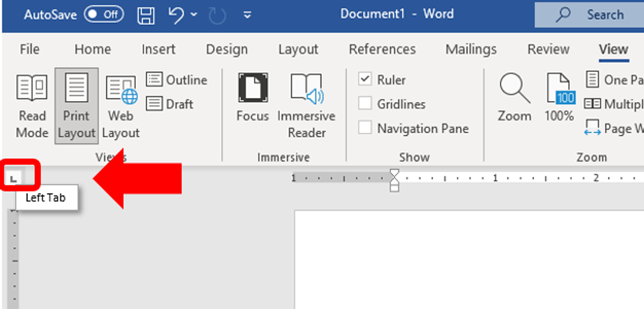644x309 pixels.
Task: Click the horizontal ruler at 1 inch mark
Action: tap(495, 178)
